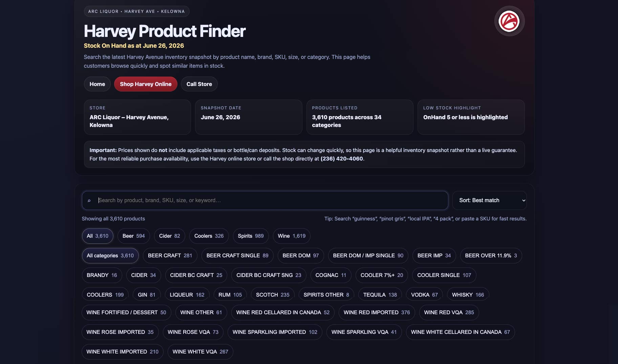
Task: Toggle the BEER IMP 34 category
Action: 434,256
